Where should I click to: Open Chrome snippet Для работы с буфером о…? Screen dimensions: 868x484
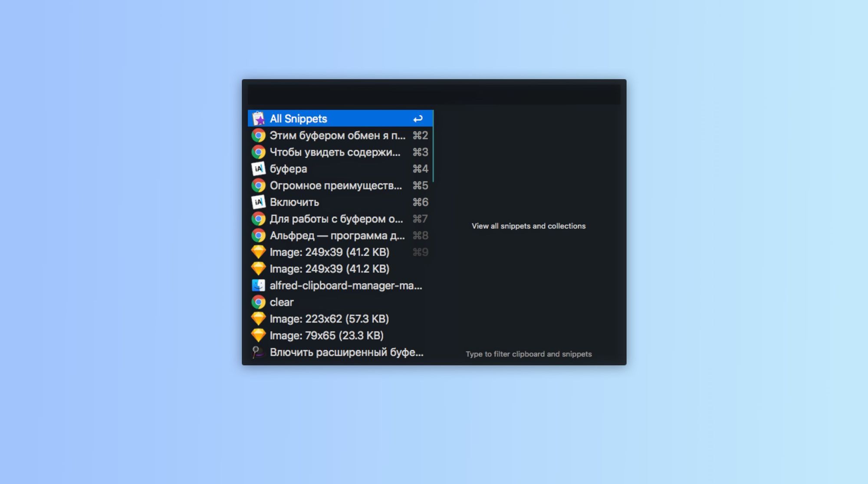point(338,219)
